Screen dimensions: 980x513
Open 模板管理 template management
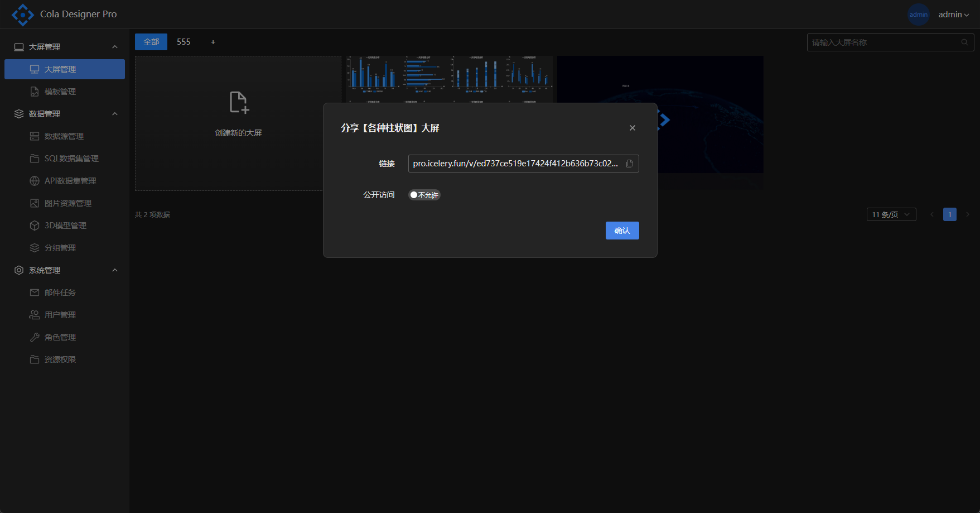(60, 92)
